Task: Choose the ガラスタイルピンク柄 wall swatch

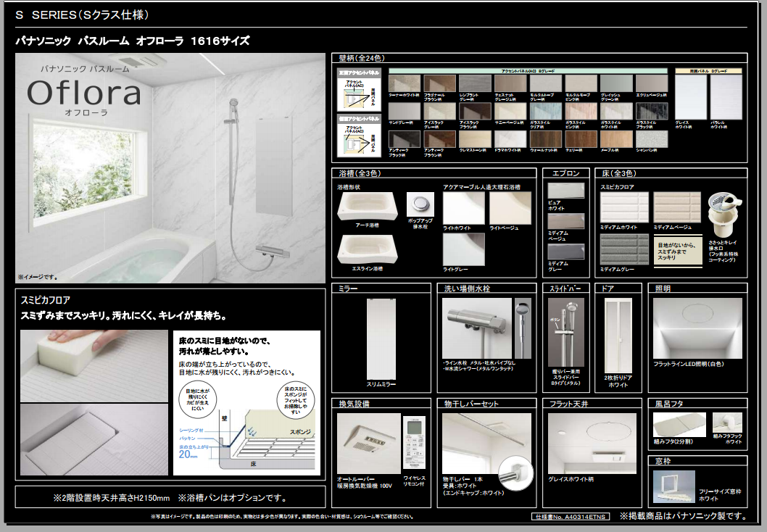Action: 581,111
